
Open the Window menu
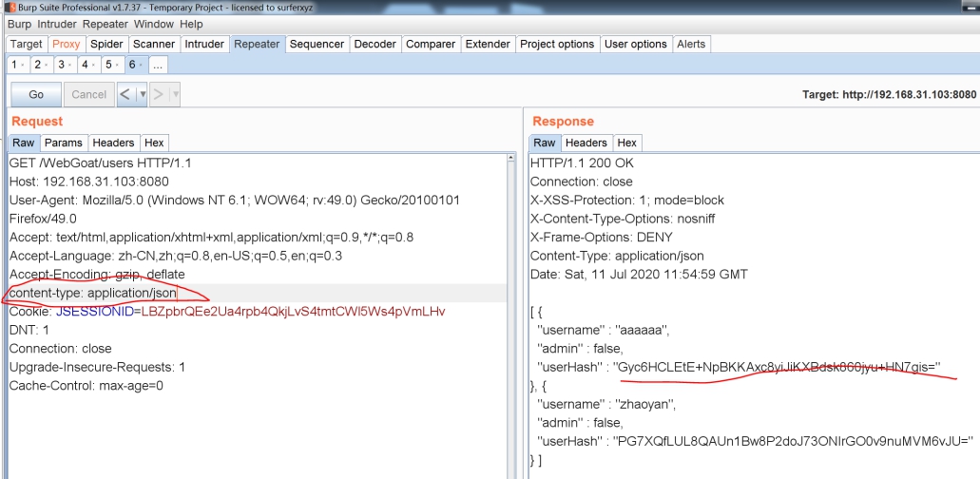[154, 25]
